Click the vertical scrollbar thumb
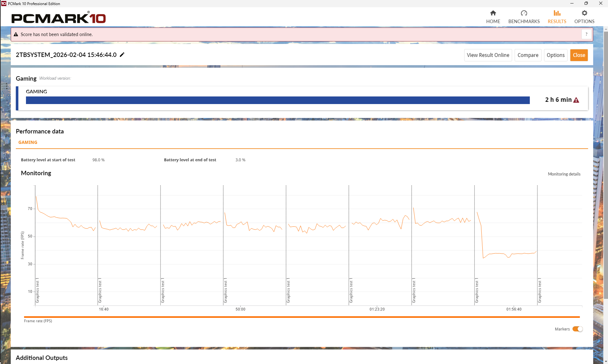 [x=605, y=164]
